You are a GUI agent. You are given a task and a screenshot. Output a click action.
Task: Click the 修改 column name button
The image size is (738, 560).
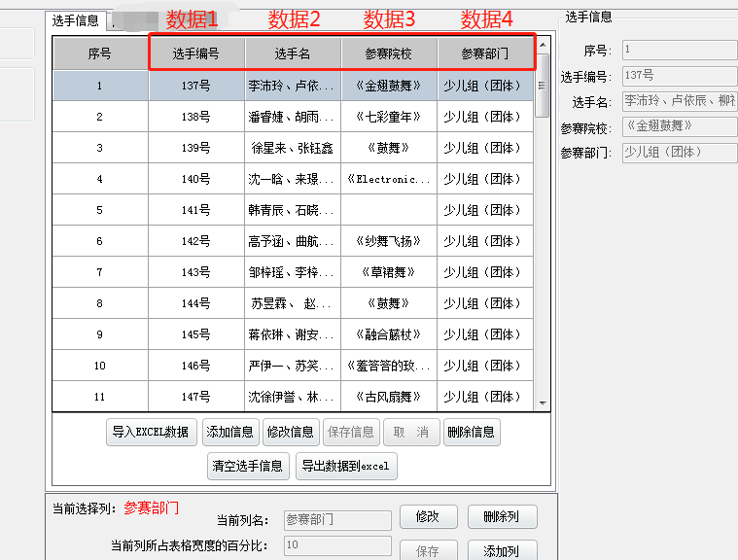coord(427,517)
